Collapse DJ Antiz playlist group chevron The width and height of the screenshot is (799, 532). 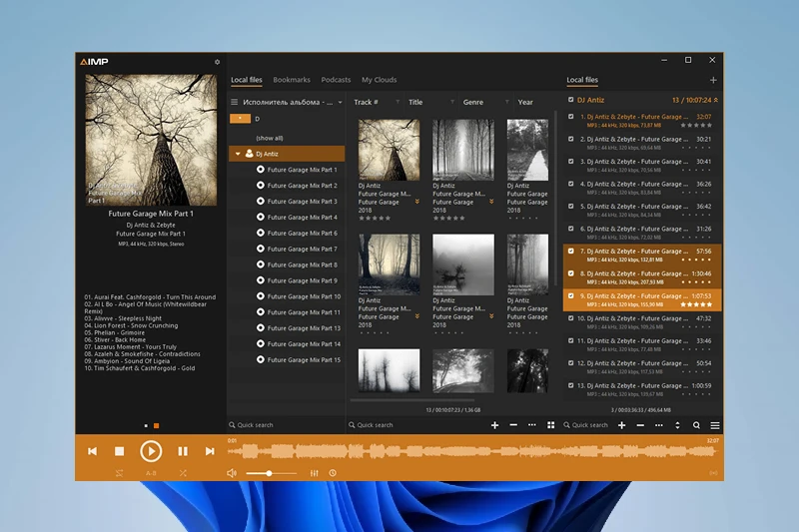coord(716,100)
